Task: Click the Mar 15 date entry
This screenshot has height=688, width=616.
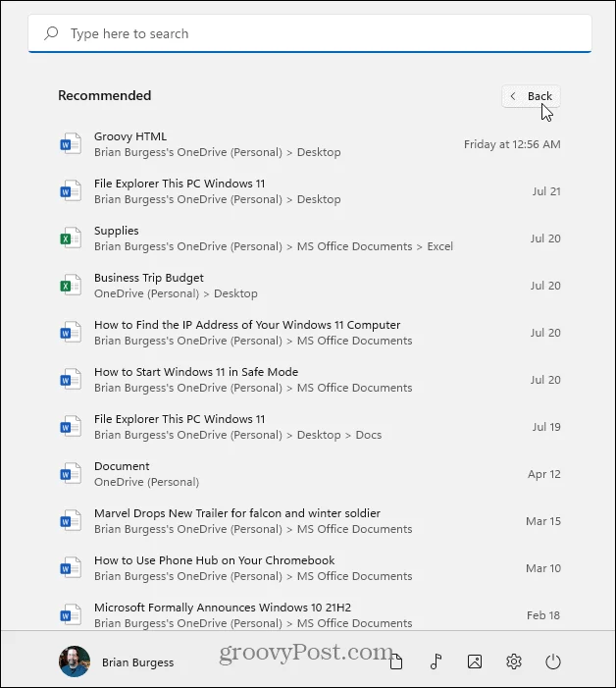Action: tap(543, 521)
